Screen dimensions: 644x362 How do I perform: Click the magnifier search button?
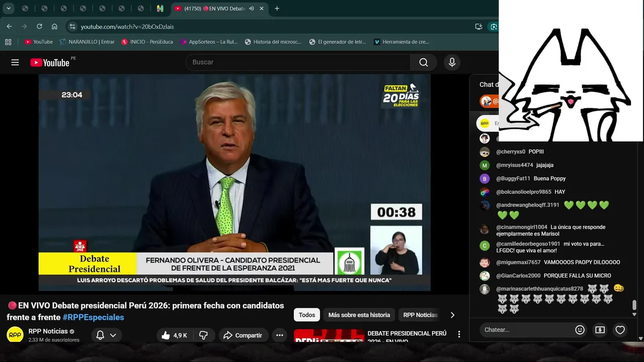tap(424, 62)
